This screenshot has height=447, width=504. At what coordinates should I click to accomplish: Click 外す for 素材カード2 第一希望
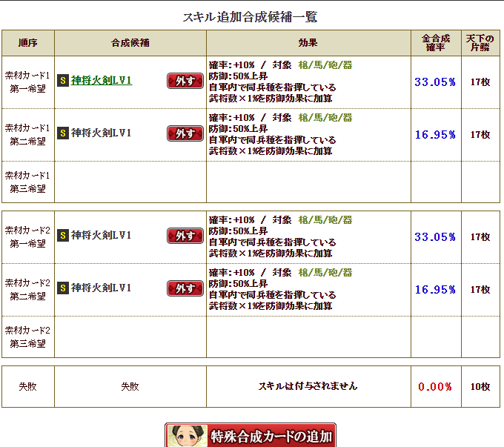coord(185,236)
